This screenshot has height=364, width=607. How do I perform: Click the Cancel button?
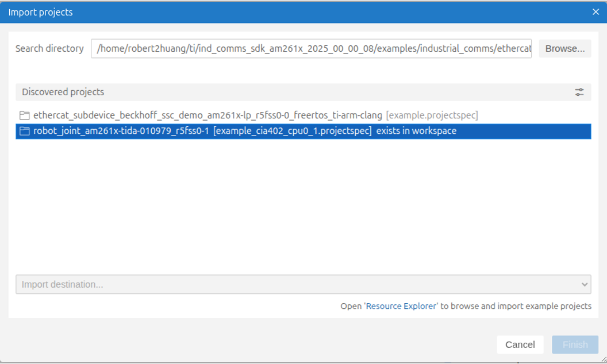point(520,344)
